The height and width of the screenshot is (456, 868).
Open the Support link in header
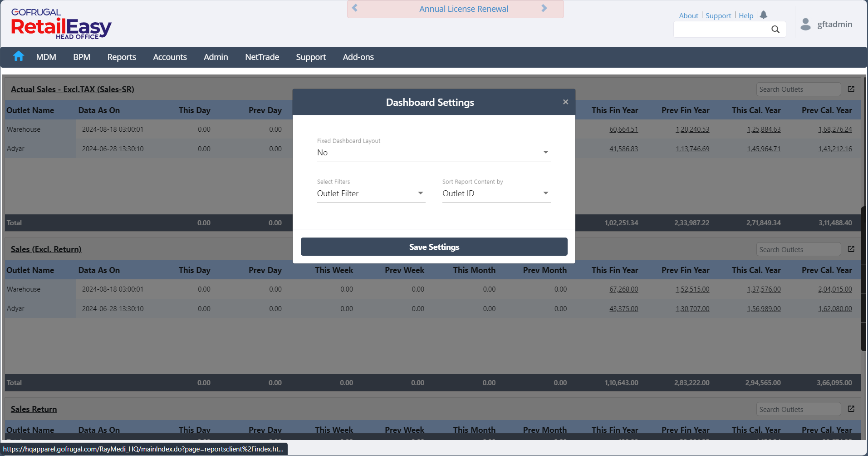coord(718,15)
